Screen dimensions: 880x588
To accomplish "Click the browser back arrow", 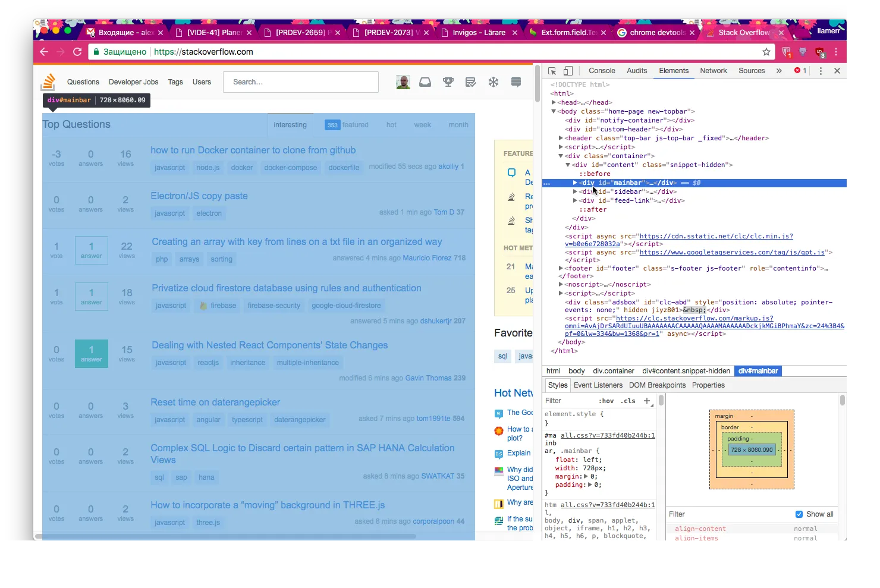I will pos(44,52).
